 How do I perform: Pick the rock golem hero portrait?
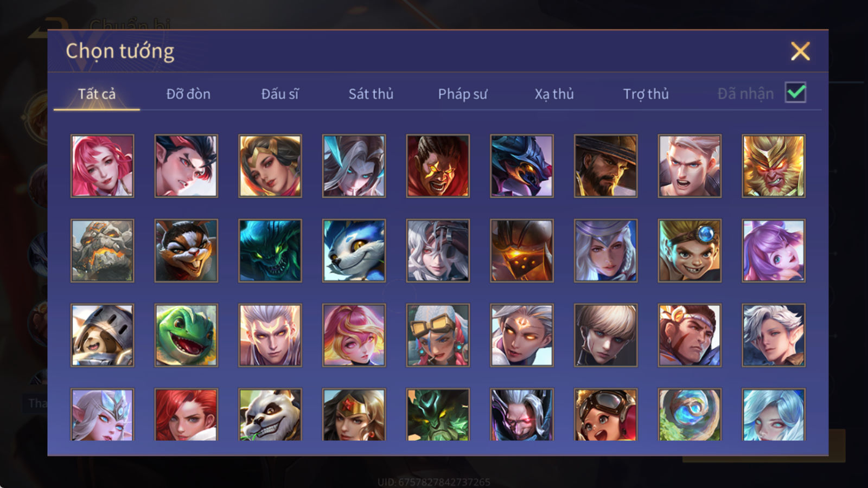pos(102,251)
